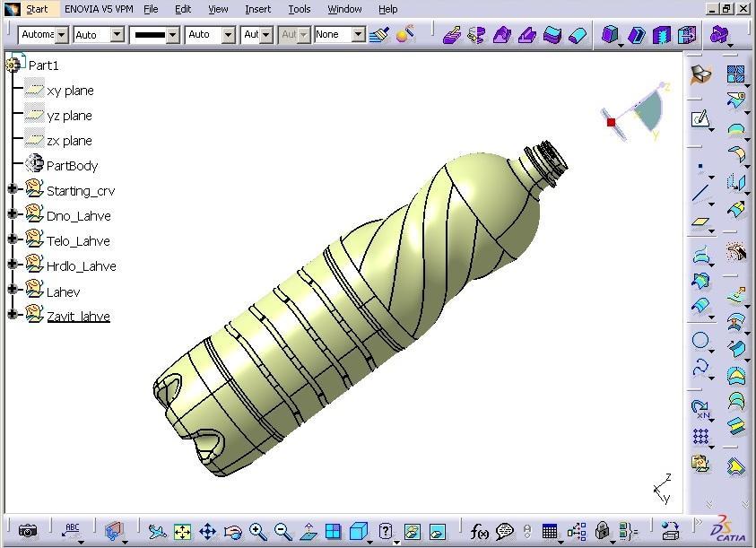
Task: Click the camera Capture icon
Action: point(28,531)
